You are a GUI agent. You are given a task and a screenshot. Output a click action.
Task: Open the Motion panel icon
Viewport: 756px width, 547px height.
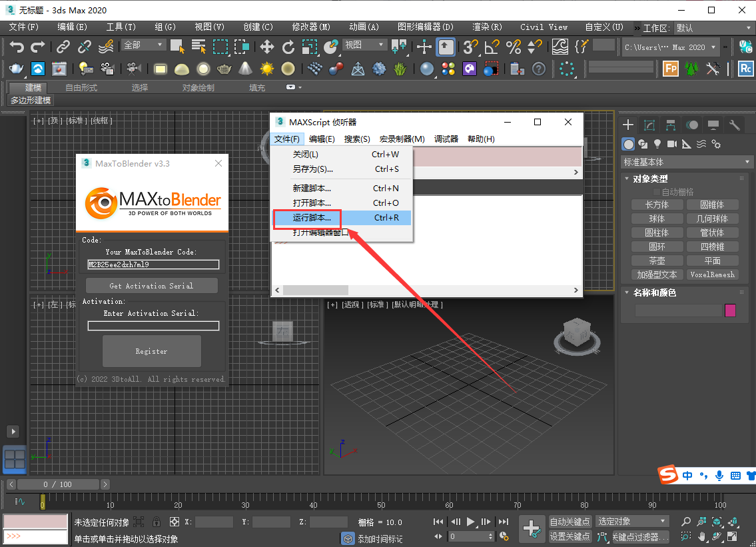click(x=692, y=125)
